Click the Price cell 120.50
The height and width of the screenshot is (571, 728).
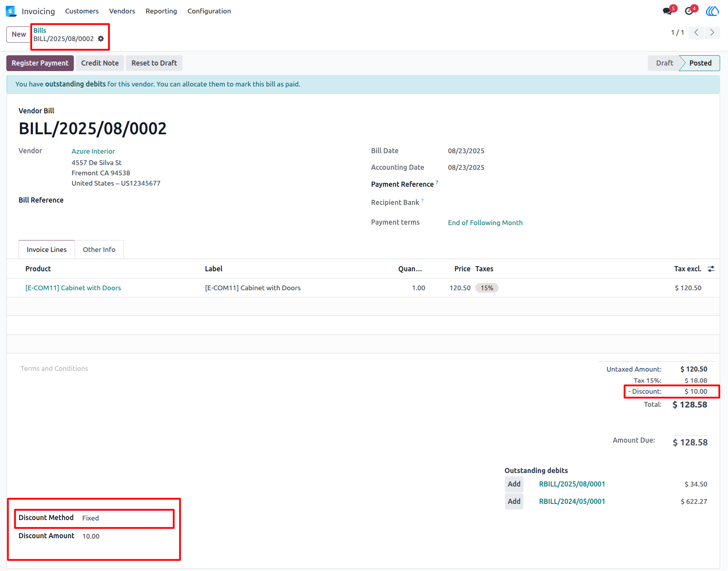[460, 288]
